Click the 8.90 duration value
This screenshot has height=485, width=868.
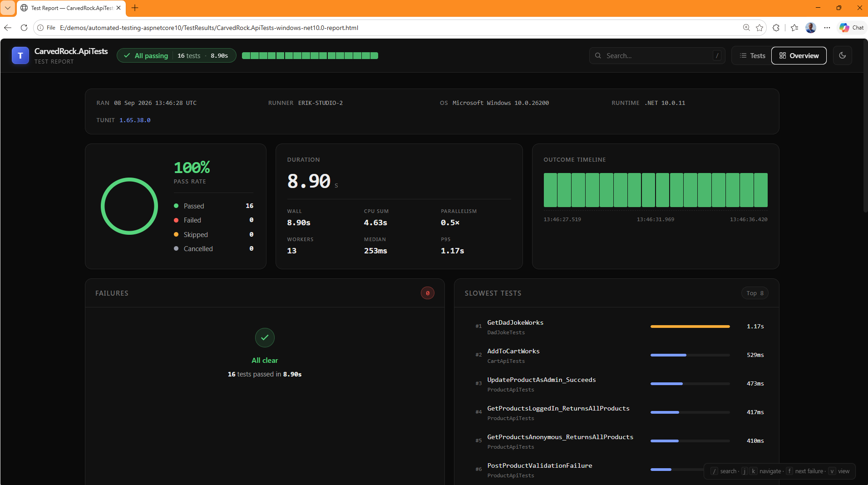point(309,182)
